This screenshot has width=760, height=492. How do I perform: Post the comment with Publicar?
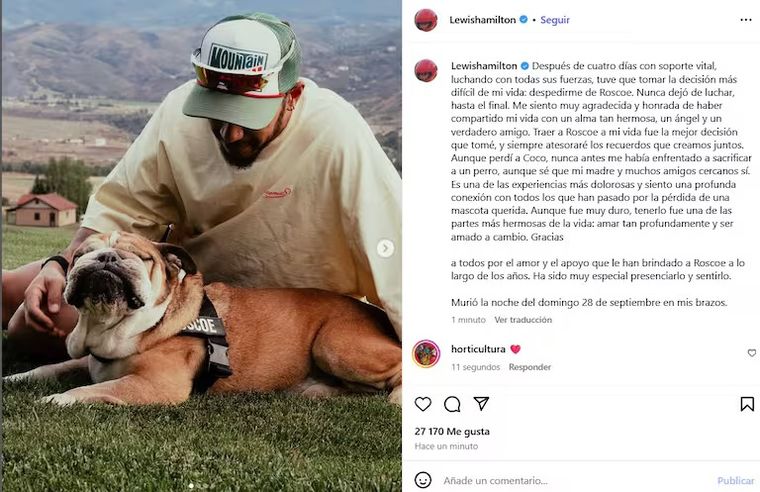pyautogui.click(x=735, y=481)
